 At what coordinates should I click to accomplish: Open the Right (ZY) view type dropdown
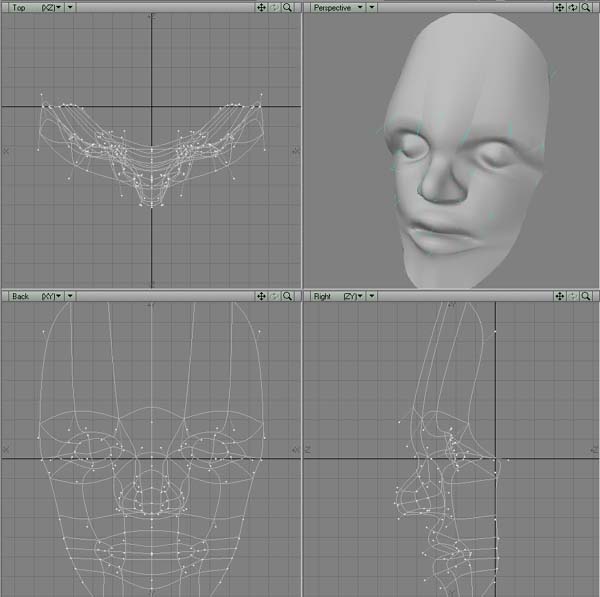[338, 296]
